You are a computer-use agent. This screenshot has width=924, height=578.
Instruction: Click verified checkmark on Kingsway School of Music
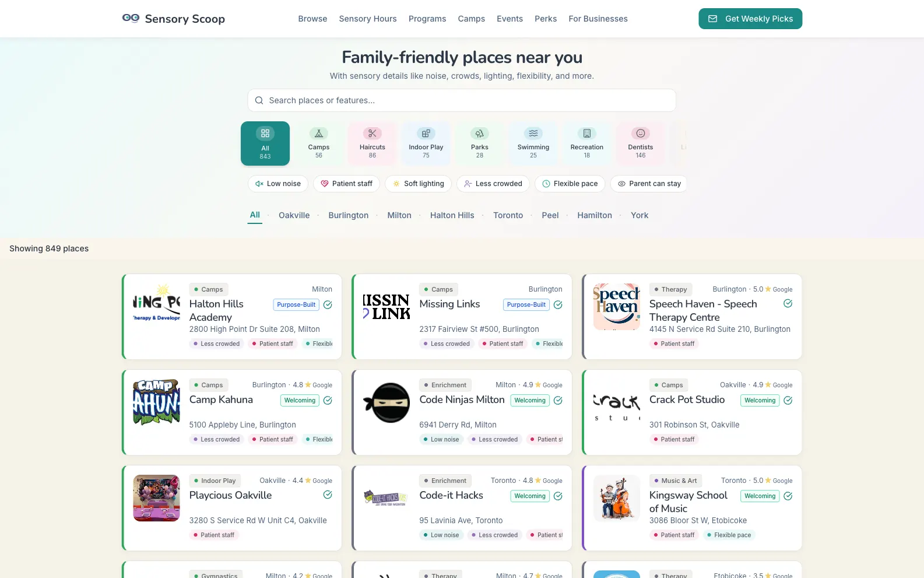tap(788, 496)
